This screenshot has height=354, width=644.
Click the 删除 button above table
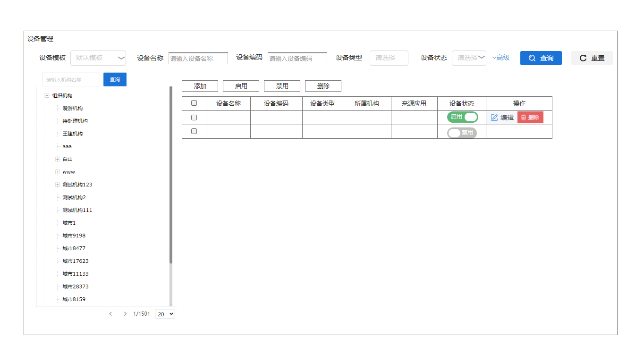point(323,86)
